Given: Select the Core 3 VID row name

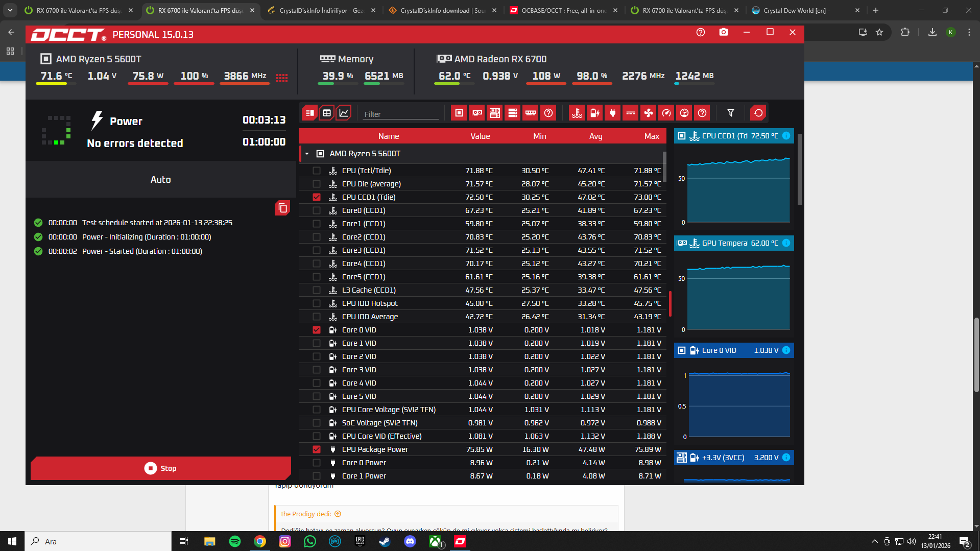Looking at the screenshot, I should coord(359,370).
